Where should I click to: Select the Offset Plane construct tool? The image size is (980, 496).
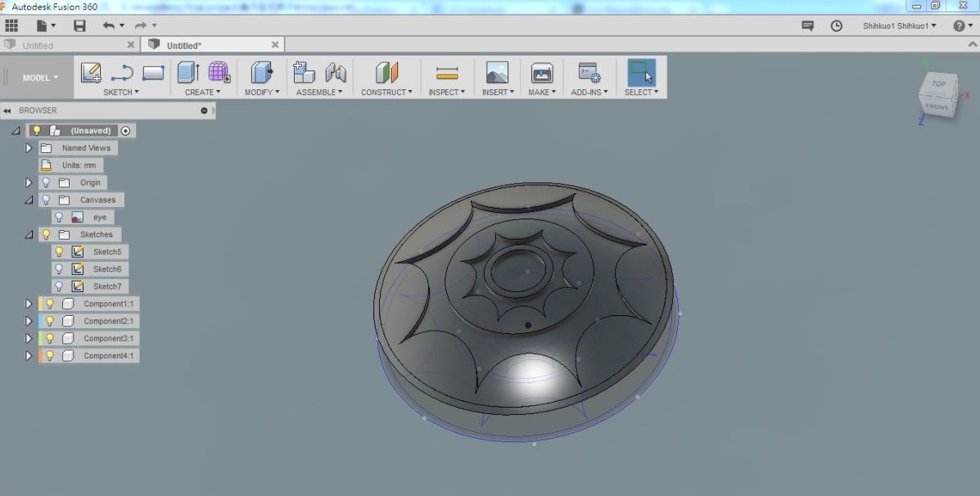pyautogui.click(x=387, y=73)
